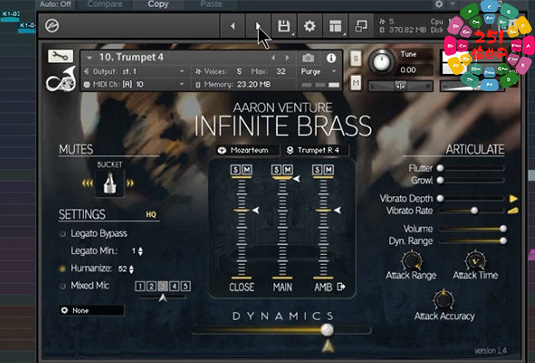Click the Dynamics slider handle
535x363 pixels.
tap(327, 329)
